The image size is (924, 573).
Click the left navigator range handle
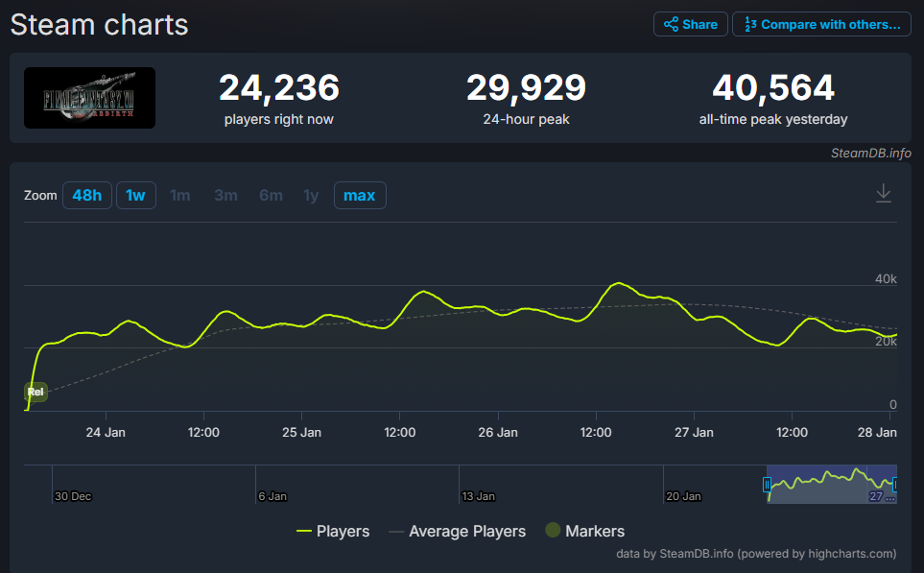[767, 485]
